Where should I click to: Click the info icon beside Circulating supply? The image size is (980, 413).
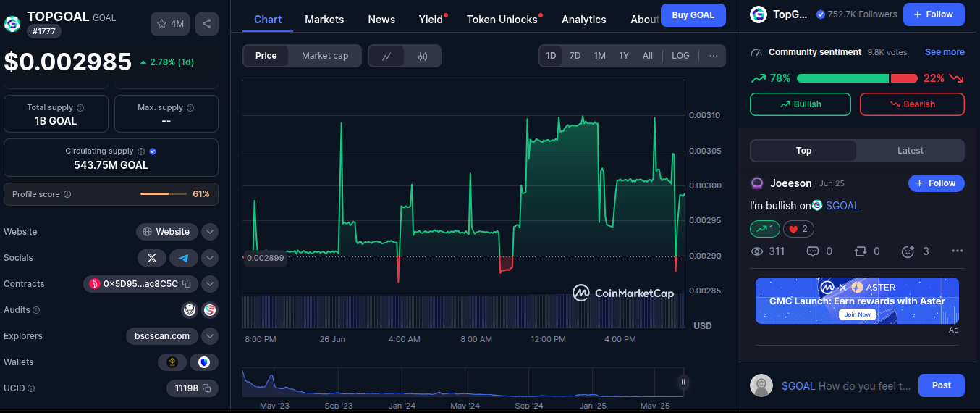[140, 151]
